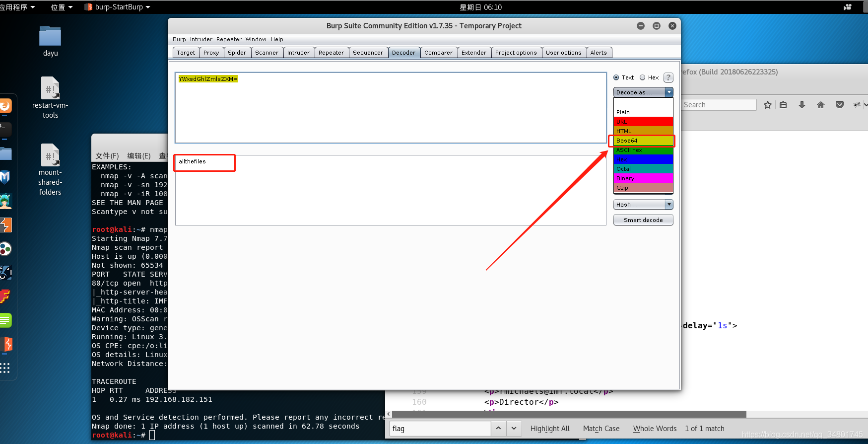Toggle Whole Words in find bar
868x444 pixels.
tap(655, 429)
